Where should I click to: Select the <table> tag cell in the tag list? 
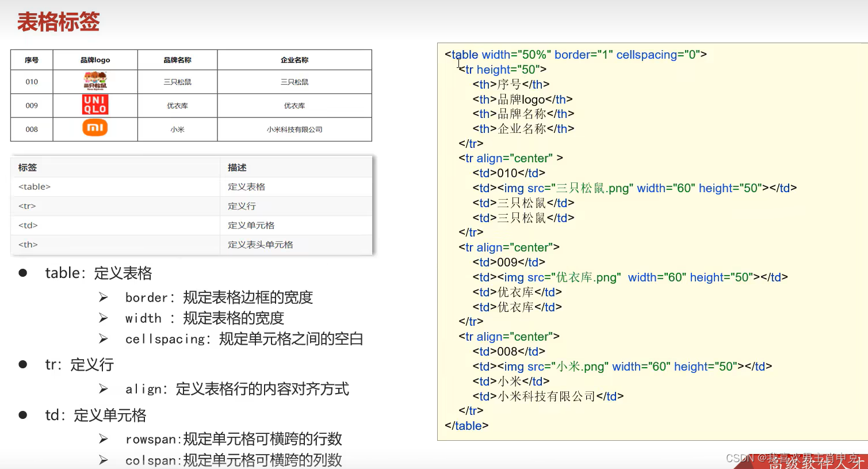[x=116, y=186]
